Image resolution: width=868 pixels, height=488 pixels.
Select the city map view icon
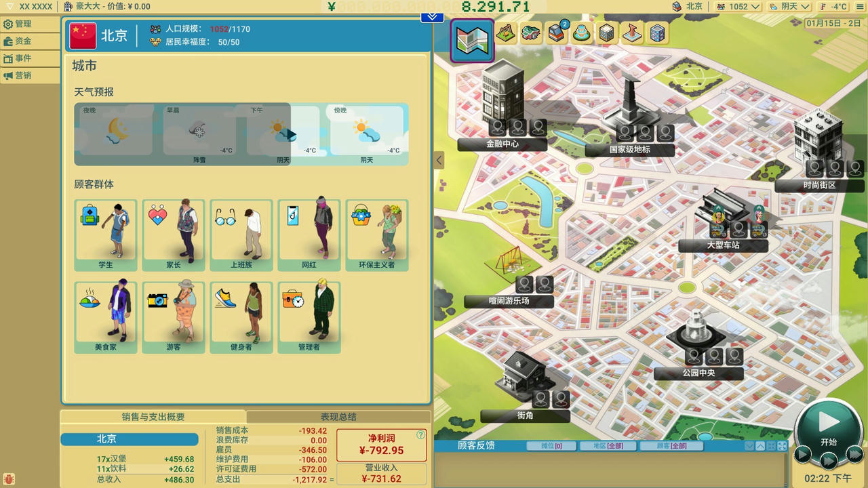click(x=472, y=40)
